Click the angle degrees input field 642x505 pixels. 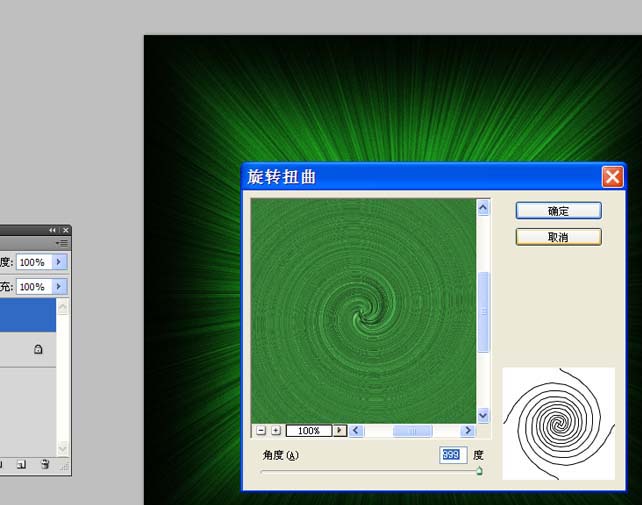pos(453,455)
